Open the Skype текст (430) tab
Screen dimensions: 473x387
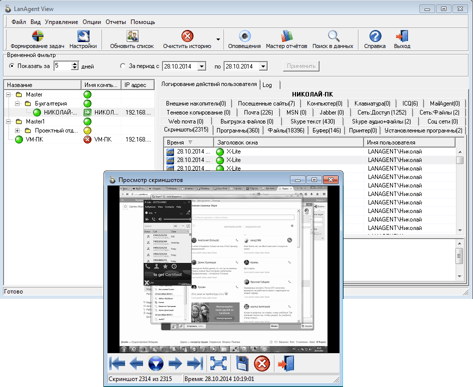pyautogui.click(x=313, y=122)
